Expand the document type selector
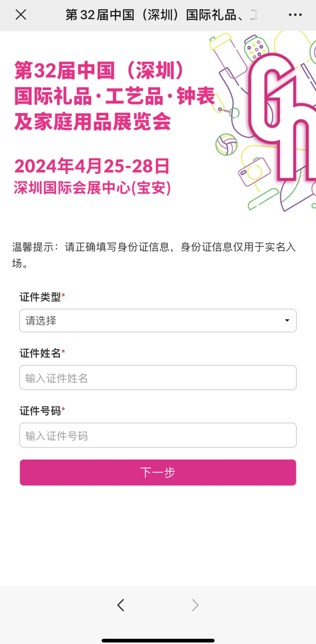 pyautogui.click(x=158, y=321)
